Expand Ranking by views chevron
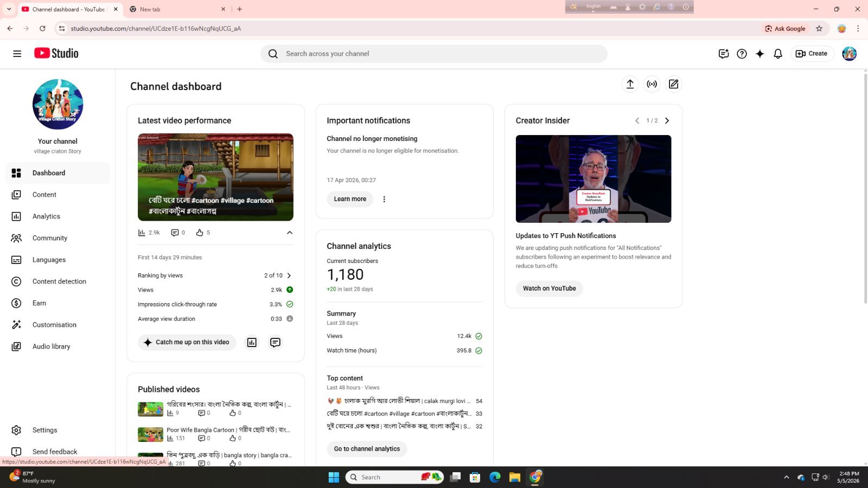The width and height of the screenshot is (868, 488). coord(289,275)
